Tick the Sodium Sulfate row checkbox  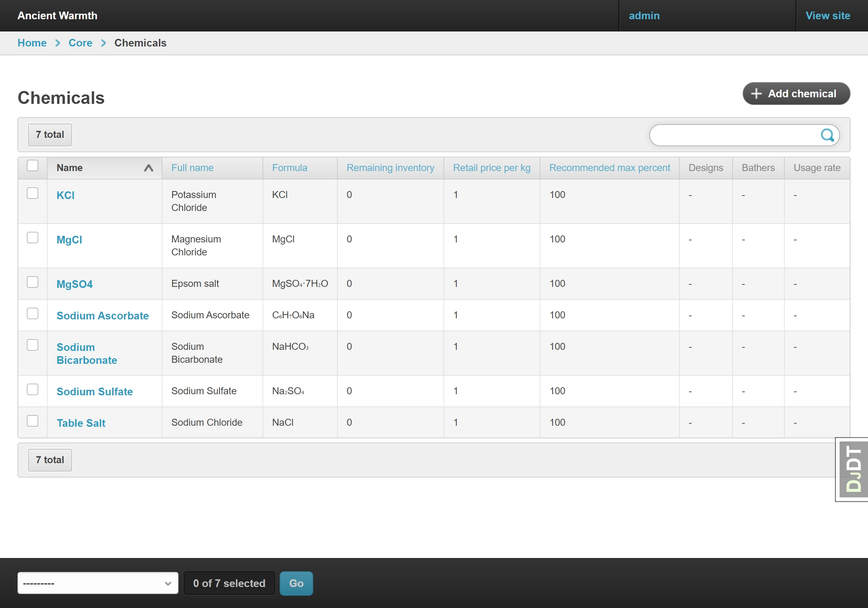[33, 390]
